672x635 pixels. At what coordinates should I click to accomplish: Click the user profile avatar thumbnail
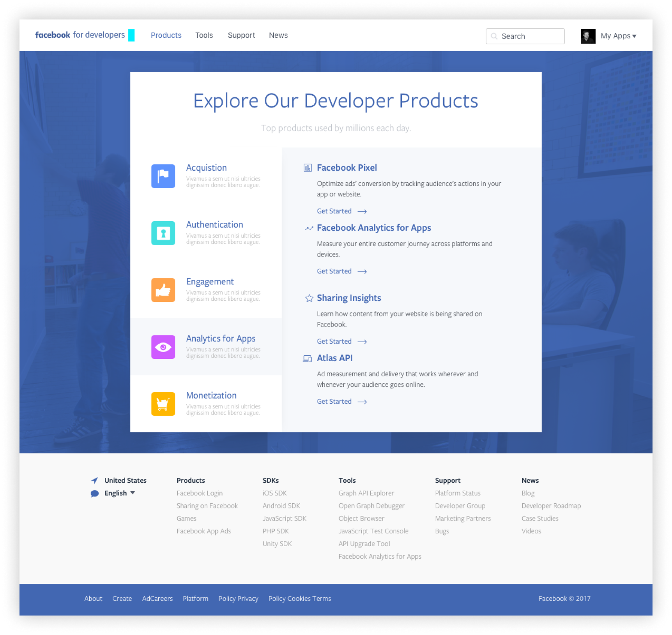[588, 36]
